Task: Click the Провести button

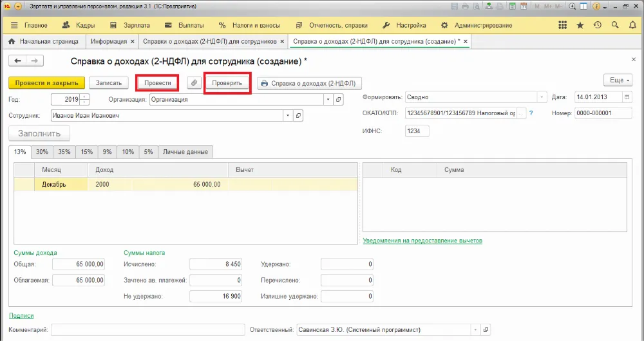Action: pyautogui.click(x=158, y=83)
